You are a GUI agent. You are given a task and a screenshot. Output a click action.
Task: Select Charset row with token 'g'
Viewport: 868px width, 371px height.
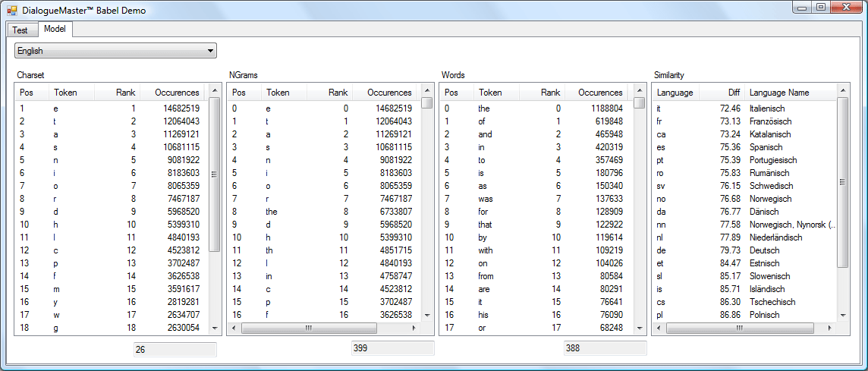pos(112,328)
